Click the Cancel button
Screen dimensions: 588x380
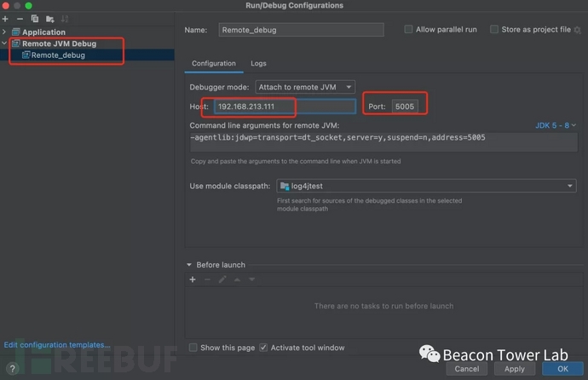click(467, 369)
